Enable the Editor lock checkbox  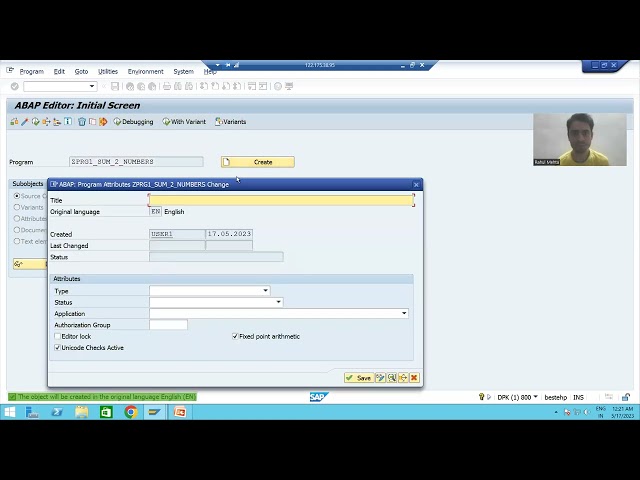pyautogui.click(x=58, y=336)
